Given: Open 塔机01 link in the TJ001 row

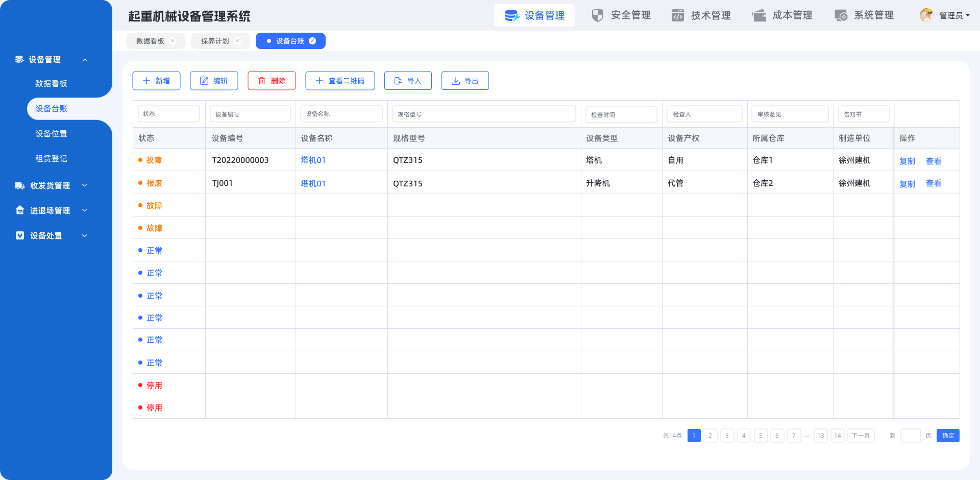Looking at the screenshot, I should pyautogui.click(x=313, y=183).
